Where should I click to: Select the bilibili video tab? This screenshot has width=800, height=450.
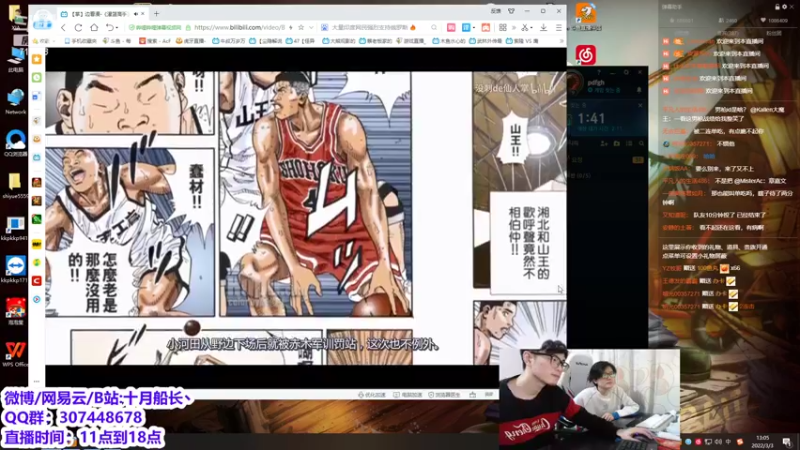pos(102,14)
